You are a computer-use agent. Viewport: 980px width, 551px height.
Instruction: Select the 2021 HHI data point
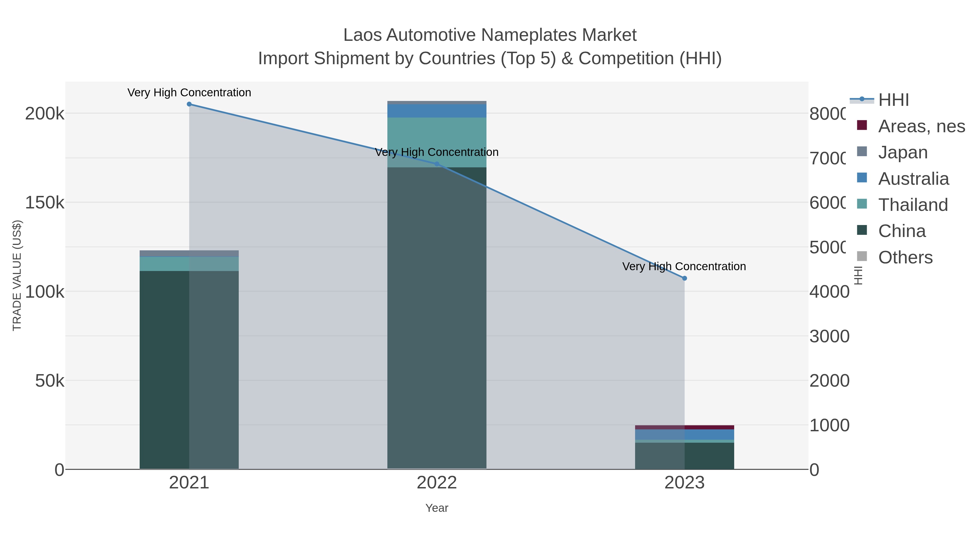[189, 104]
